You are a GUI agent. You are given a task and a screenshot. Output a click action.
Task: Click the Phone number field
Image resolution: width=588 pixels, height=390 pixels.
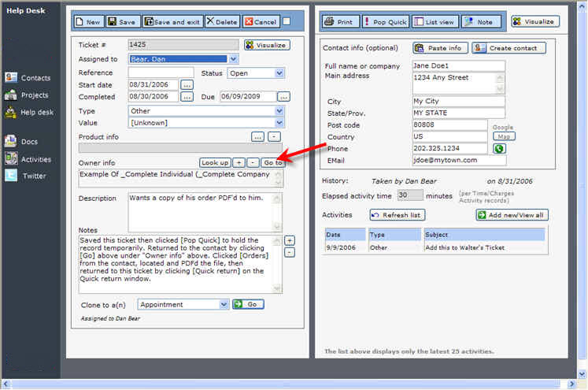coord(449,148)
